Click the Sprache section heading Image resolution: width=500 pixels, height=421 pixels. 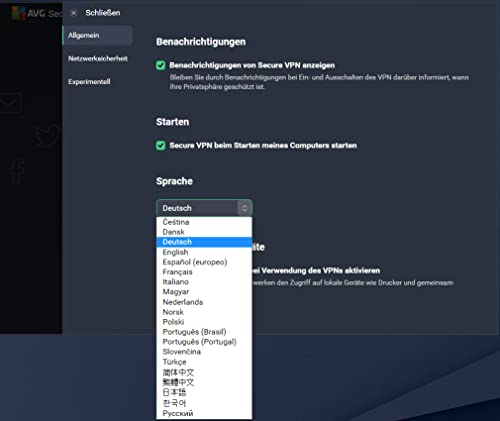(x=174, y=181)
